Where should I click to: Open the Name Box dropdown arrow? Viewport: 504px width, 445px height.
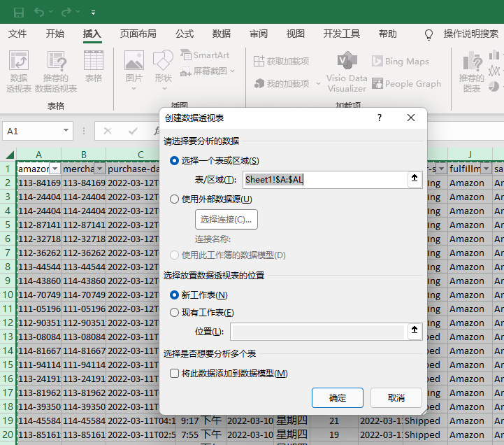pyautogui.click(x=66, y=131)
